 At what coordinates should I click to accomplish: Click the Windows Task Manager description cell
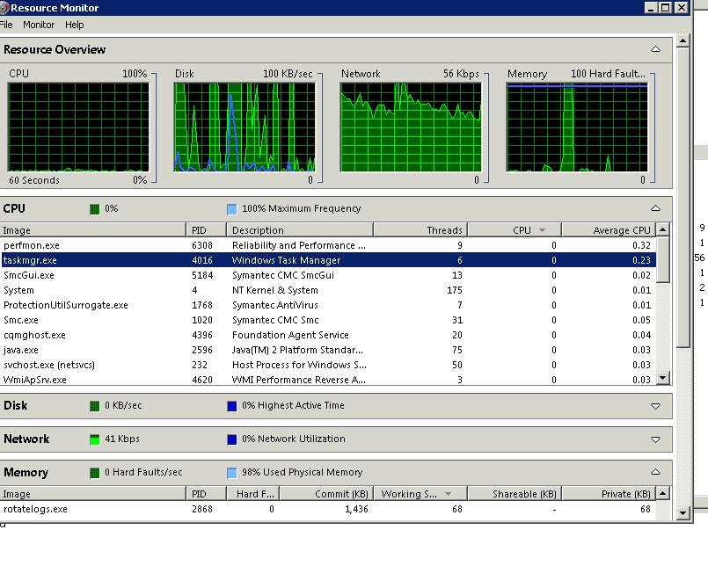286,260
